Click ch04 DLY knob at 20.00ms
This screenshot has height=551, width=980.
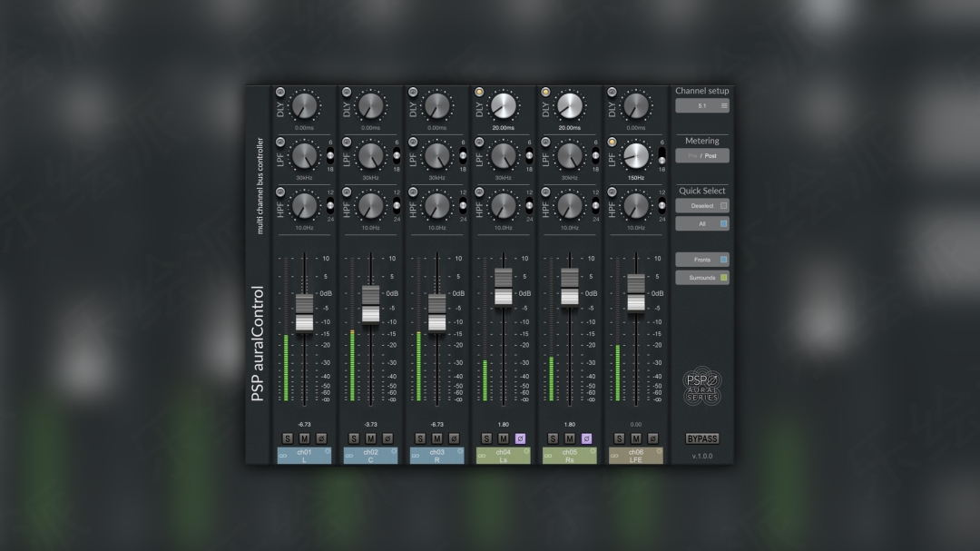(503, 105)
